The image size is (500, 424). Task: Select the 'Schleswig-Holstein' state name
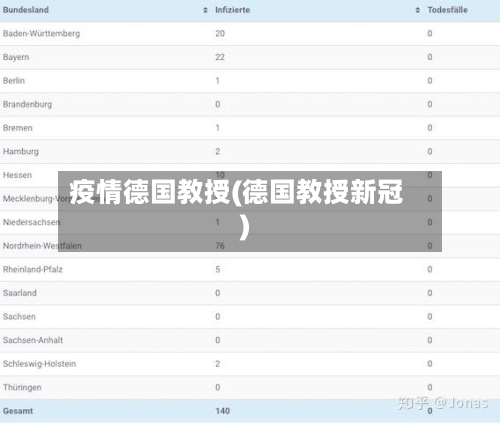coord(39,364)
